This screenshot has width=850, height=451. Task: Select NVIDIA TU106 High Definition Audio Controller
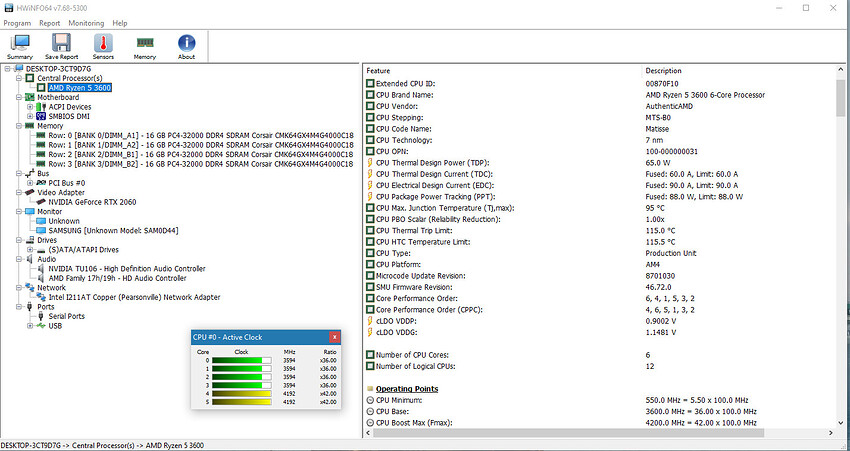[127, 269]
